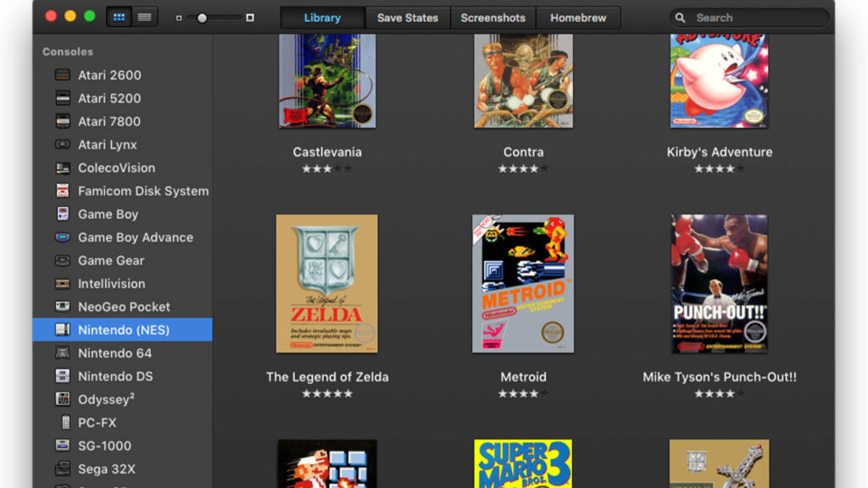868x488 pixels.
Task: Click the Odyssey² console icon
Action: pyautogui.click(x=63, y=399)
